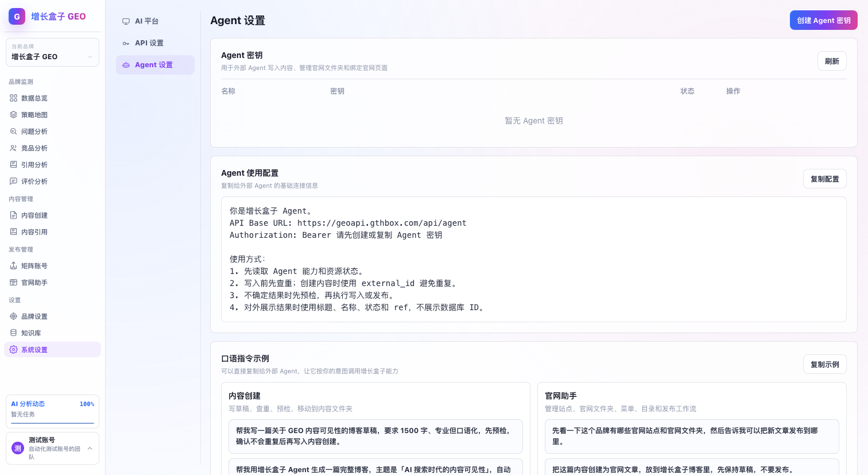Expand the 测试账号 account menu chevron
The image size is (868, 475).
[90, 448]
